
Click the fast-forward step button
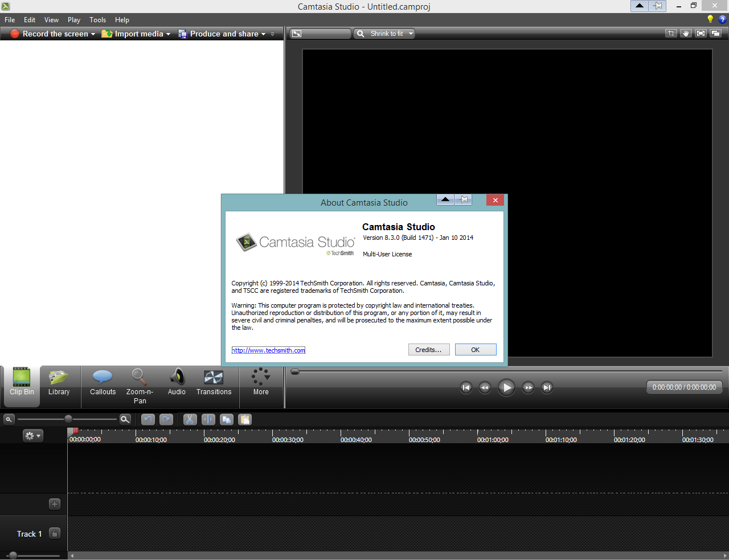click(528, 387)
